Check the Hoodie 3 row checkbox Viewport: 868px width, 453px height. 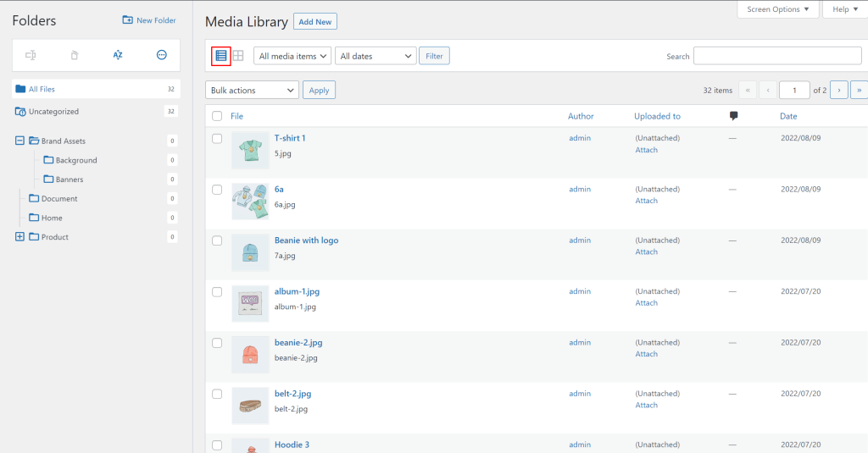(217, 445)
